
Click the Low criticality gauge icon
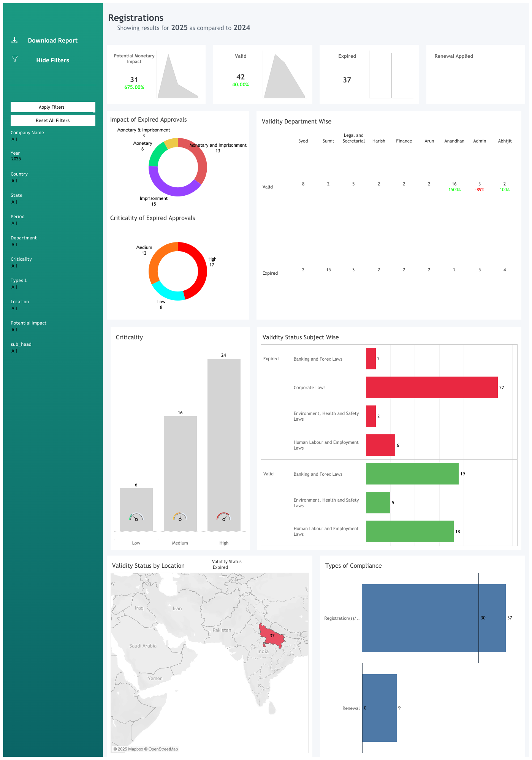pyautogui.click(x=136, y=517)
